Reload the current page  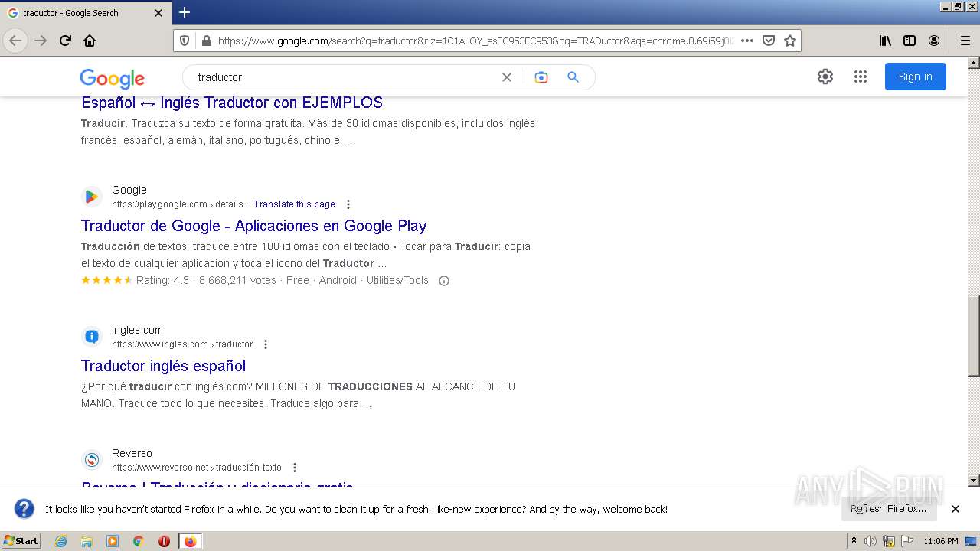tap(66, 41)
